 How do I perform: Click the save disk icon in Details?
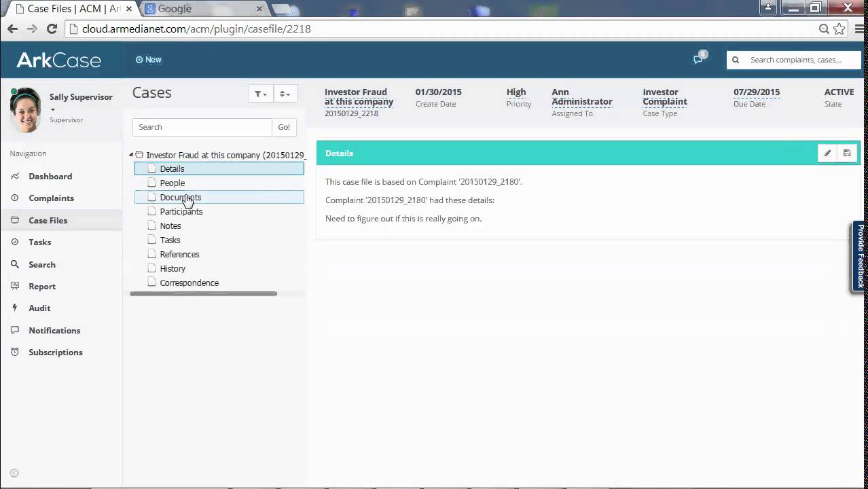click(847, 153)
